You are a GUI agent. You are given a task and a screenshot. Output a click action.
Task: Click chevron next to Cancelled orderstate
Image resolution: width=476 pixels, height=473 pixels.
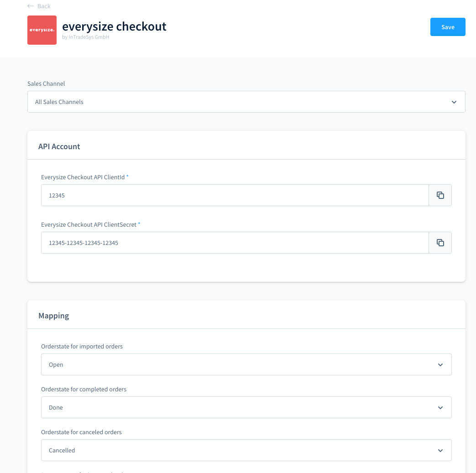point(440,451)
